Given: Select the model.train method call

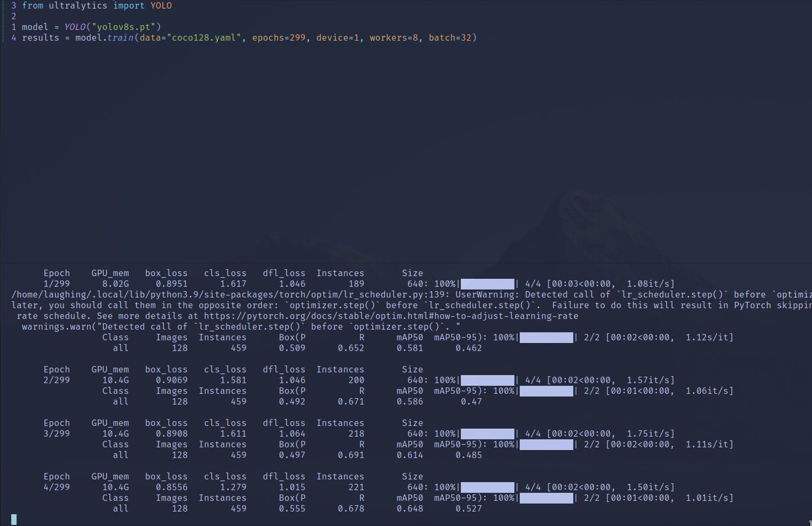Looking at the screenshot, I should pyautogui.click(x=104, y=37).
